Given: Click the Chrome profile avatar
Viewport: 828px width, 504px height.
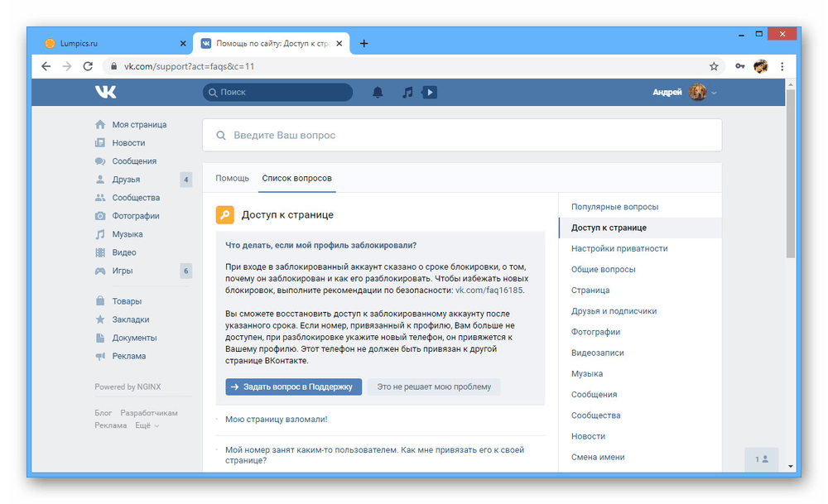Looking at the screenshot, I should tap(761, 66).
